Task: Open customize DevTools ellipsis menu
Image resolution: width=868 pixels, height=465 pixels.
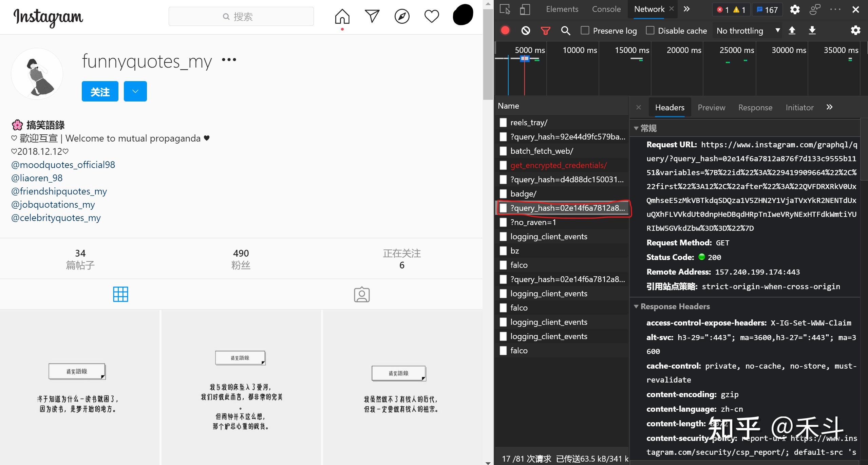Action: (835, 9)
